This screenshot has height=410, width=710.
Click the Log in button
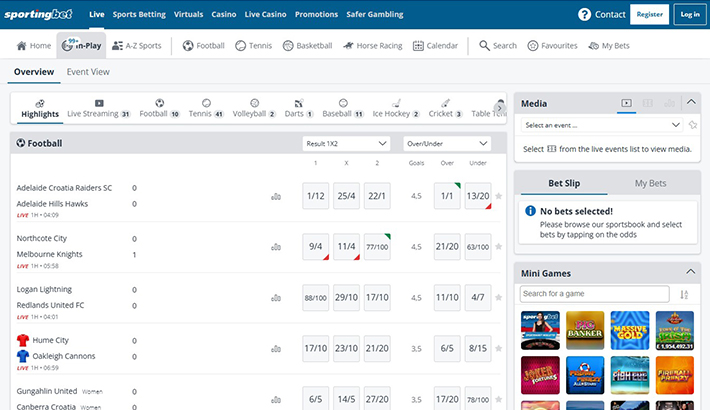[690, 14]
